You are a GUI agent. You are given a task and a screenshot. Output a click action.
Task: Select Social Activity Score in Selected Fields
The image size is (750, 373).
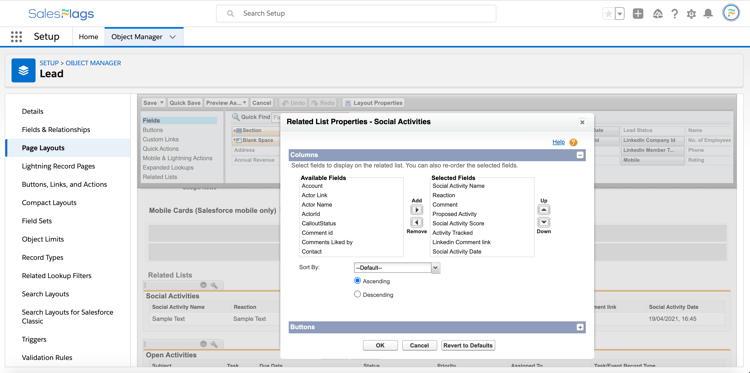pyautogui.click(x=458, y=223)
